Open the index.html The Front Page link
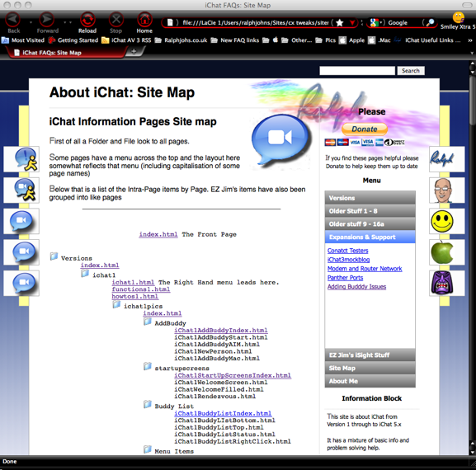476x470 pixels. 158,234
